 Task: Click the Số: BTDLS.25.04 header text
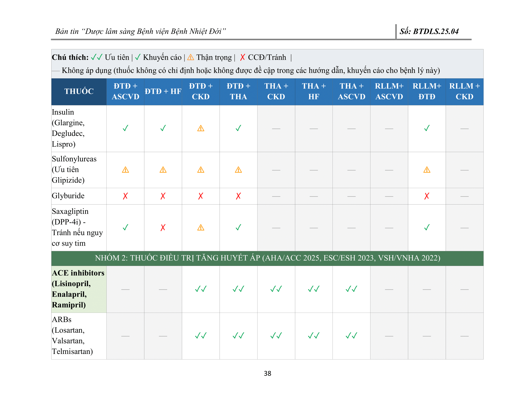pos(429,31)
